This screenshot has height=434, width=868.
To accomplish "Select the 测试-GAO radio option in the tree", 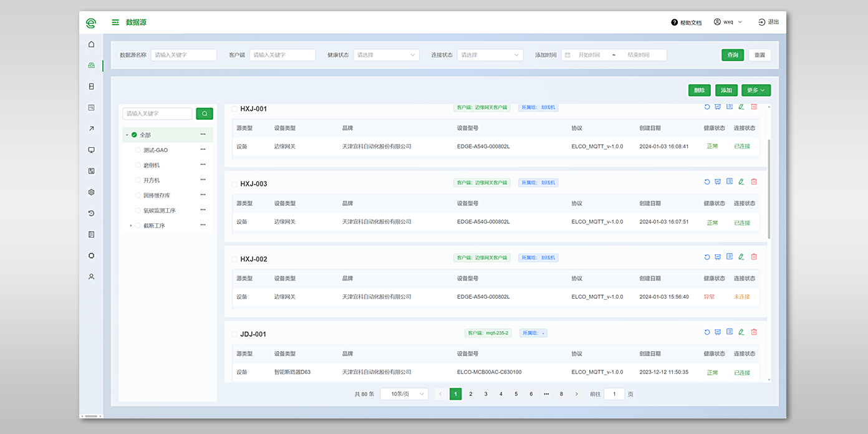I will click(138, 150).
